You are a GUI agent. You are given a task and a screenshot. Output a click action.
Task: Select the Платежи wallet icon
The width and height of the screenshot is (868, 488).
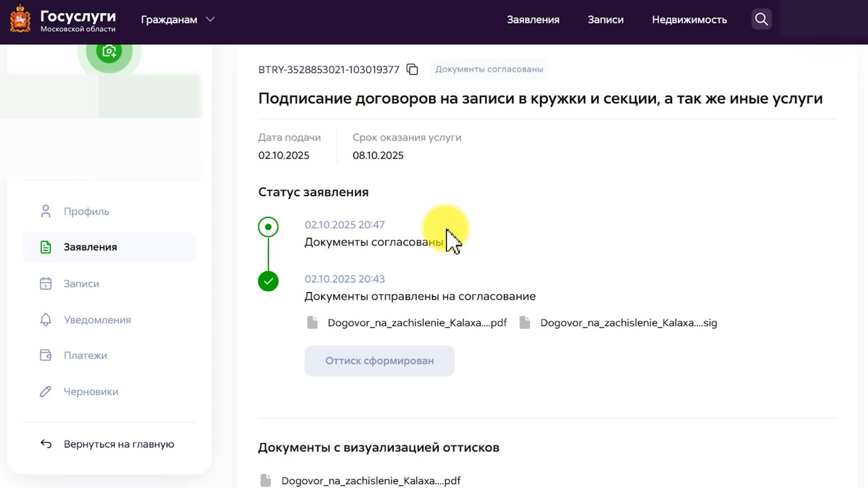45,355
